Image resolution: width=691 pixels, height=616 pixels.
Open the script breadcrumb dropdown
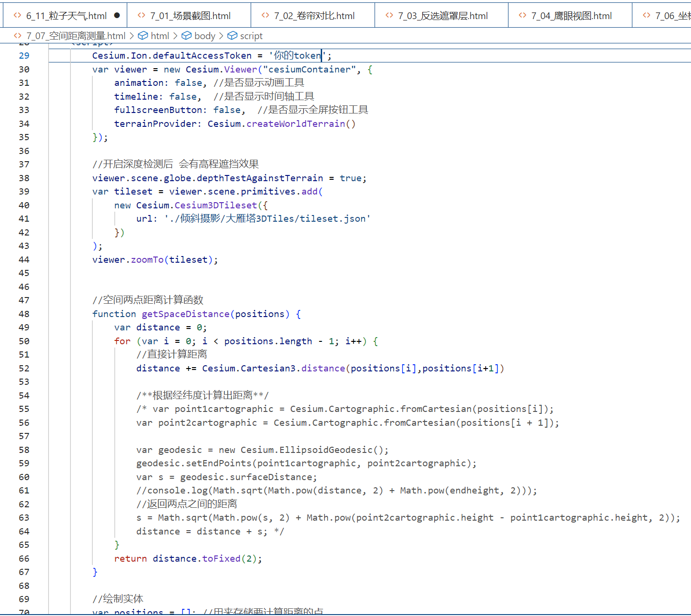[x=251, y=36]
